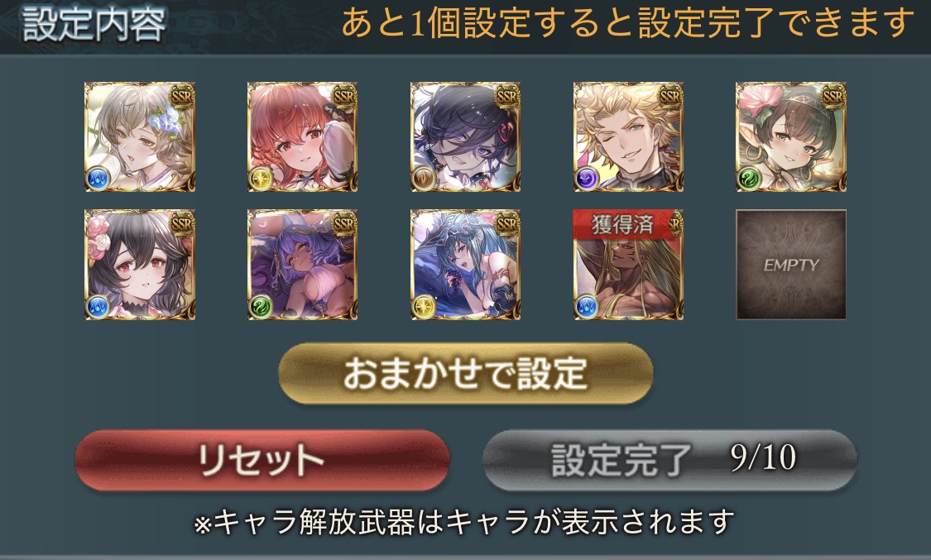Select the 獲得済 marked muscular character
Screen dimensions: 931x560
pos(628,265)
